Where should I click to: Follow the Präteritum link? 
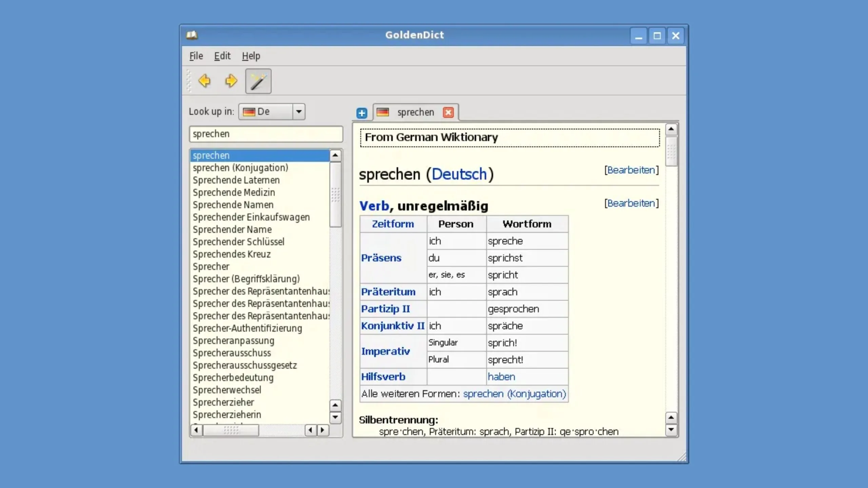click(x=388, y=292)
